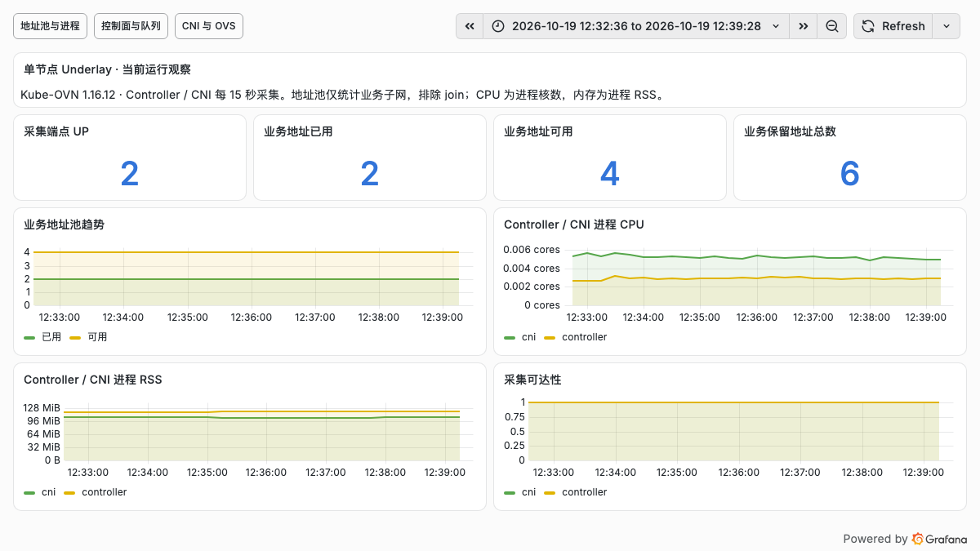Viewport: 980px width, 551px height.
Task: Click green 已用 legend color swatch
Action: [x=29, y=337]
